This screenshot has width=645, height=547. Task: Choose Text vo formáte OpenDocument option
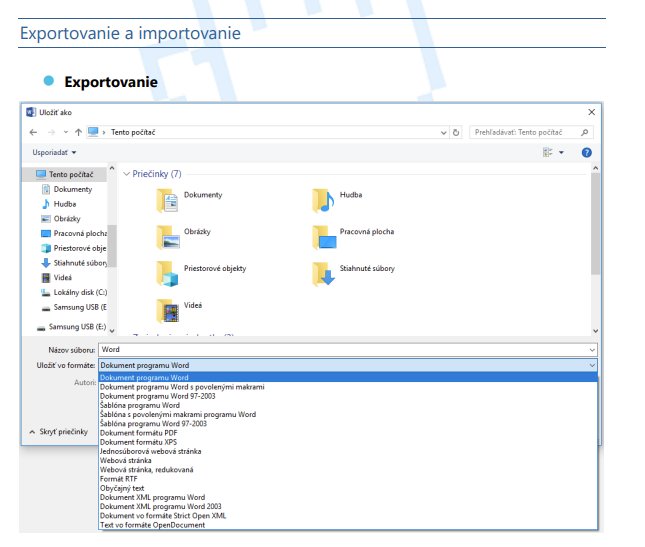152,525
